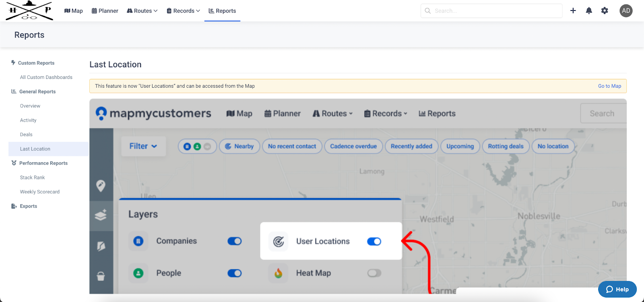Click the chart icon beside General Reports
This screenshot has width=644, height=302.
pyautogui.click(x=14, y=92)
